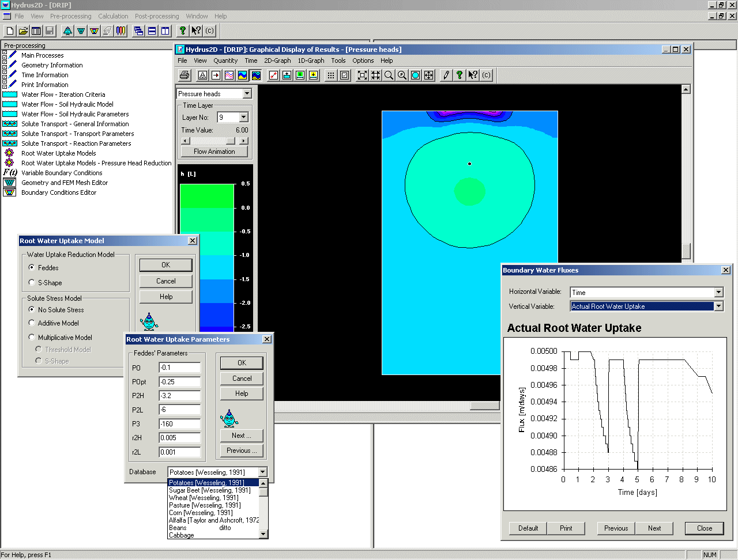This screenshot has height=560, width=738.
Task: Toggle the checkbox beside Print Information
Action: pyautogui.click(x=5, y=83)
